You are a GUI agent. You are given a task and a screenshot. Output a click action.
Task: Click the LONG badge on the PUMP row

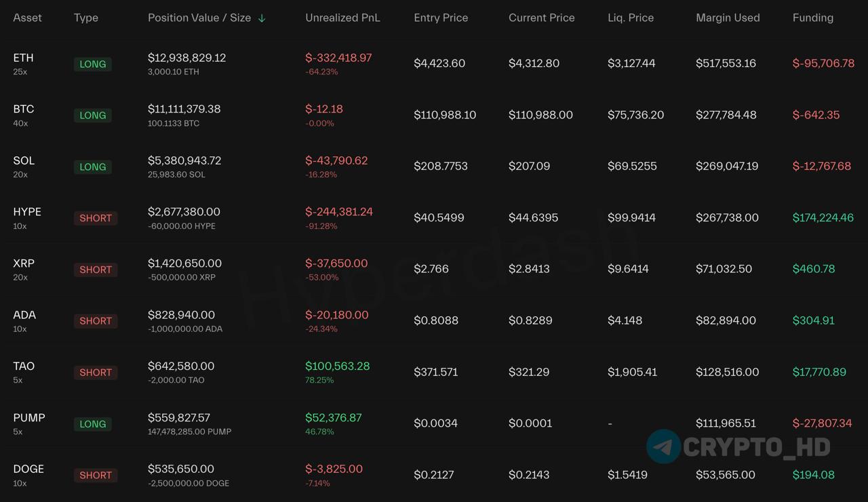93,424
